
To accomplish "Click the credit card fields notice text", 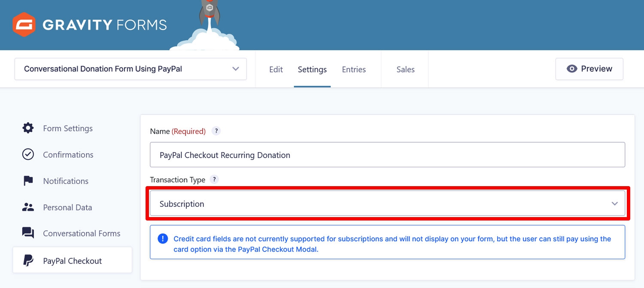I will point(392,244).
